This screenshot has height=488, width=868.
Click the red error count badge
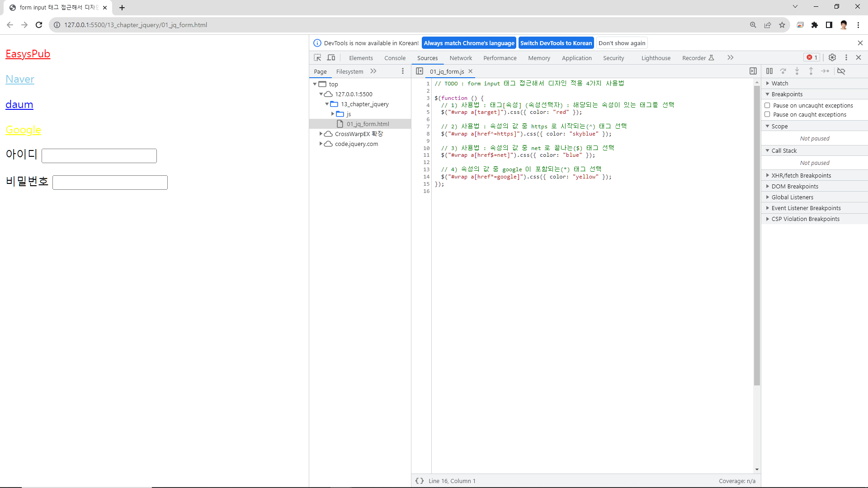coord(812,57)
